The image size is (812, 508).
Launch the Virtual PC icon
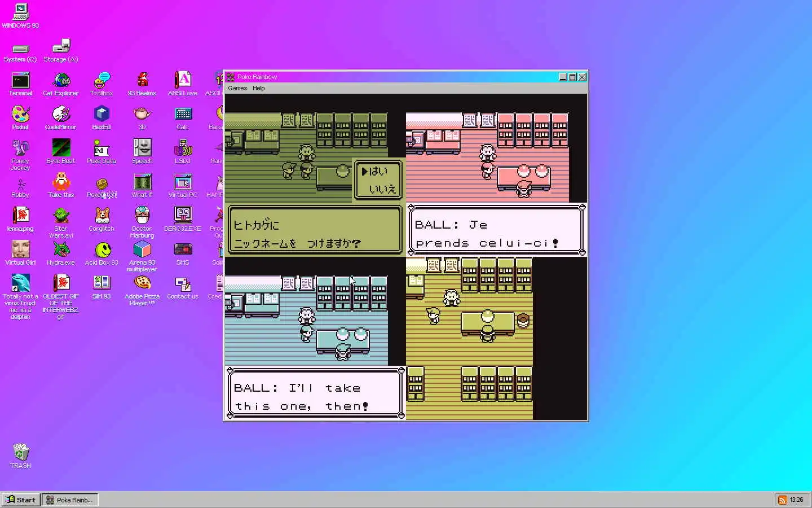(183, 186)
